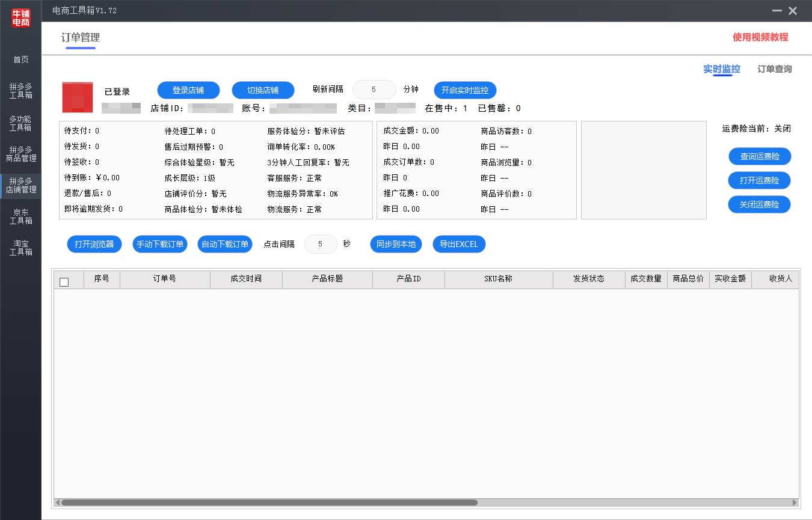The image size is (812, 520).
Task: Tick the select-all checkbox in table header
Action: point(64,282)
